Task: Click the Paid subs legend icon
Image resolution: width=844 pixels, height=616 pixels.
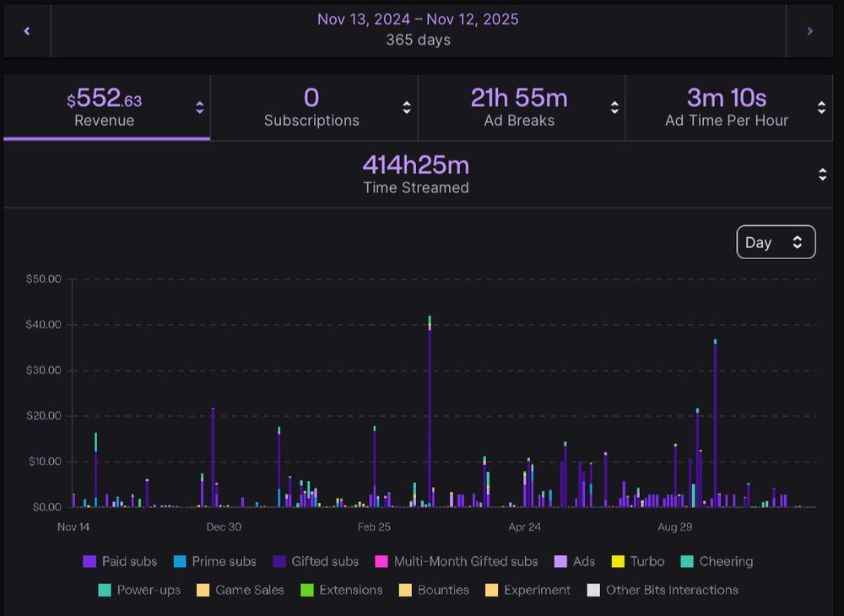Action: [x=91, y=561]
